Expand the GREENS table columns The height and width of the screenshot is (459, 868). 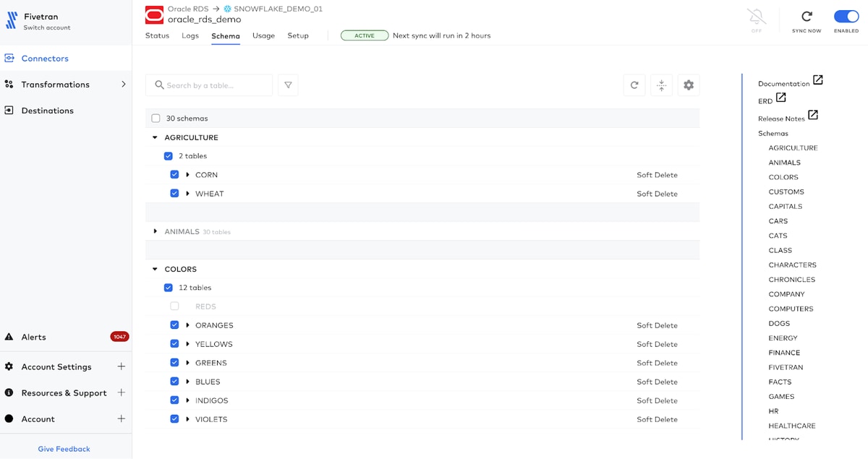187,363
